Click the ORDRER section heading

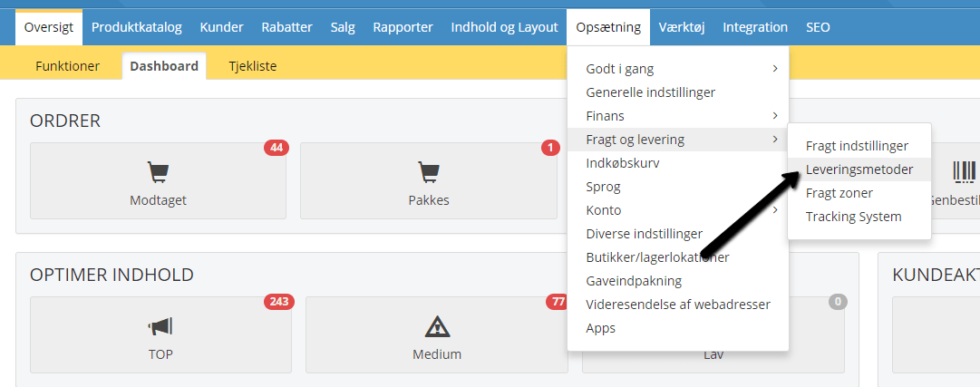point(65,121)
